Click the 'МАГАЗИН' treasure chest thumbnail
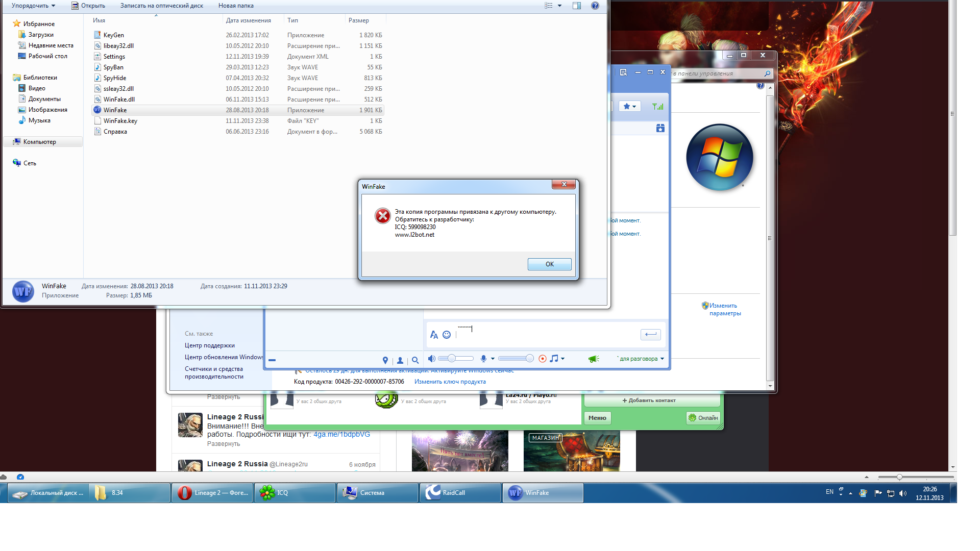The width and height of the screenshot is (980, 551). click(x=572, y=451)
